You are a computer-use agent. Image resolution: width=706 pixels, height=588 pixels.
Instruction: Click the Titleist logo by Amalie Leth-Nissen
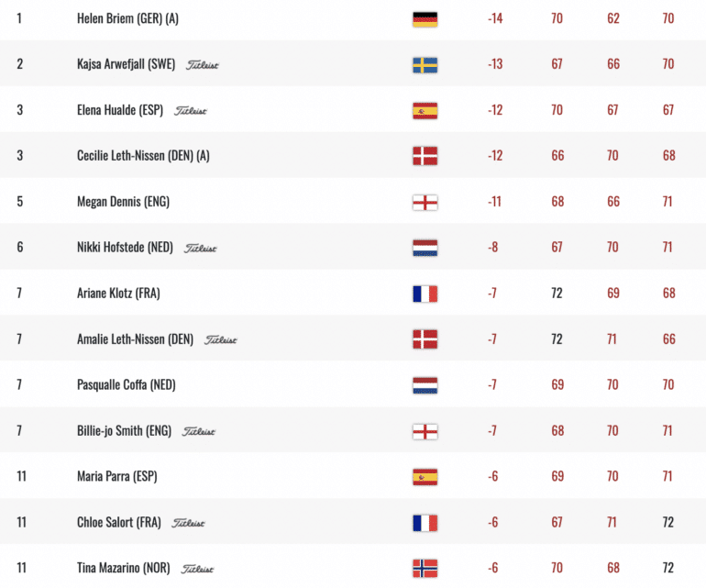click(221, 339)
